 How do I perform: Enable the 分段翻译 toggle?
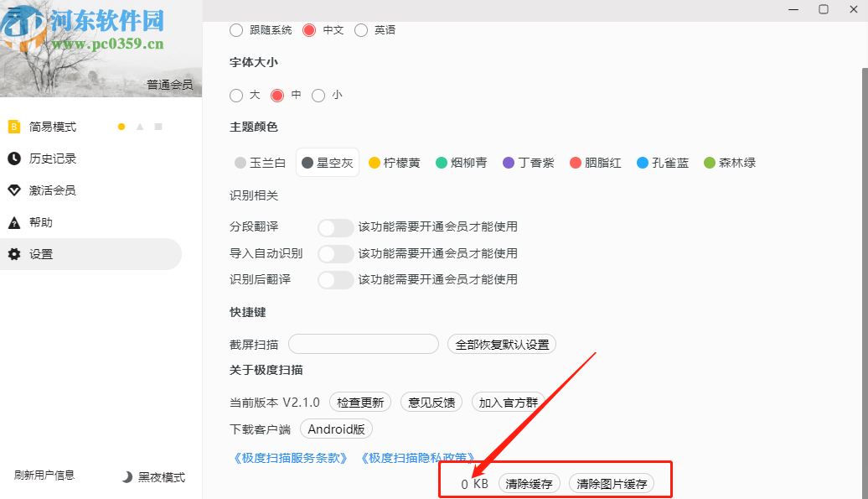pos(335,227)
